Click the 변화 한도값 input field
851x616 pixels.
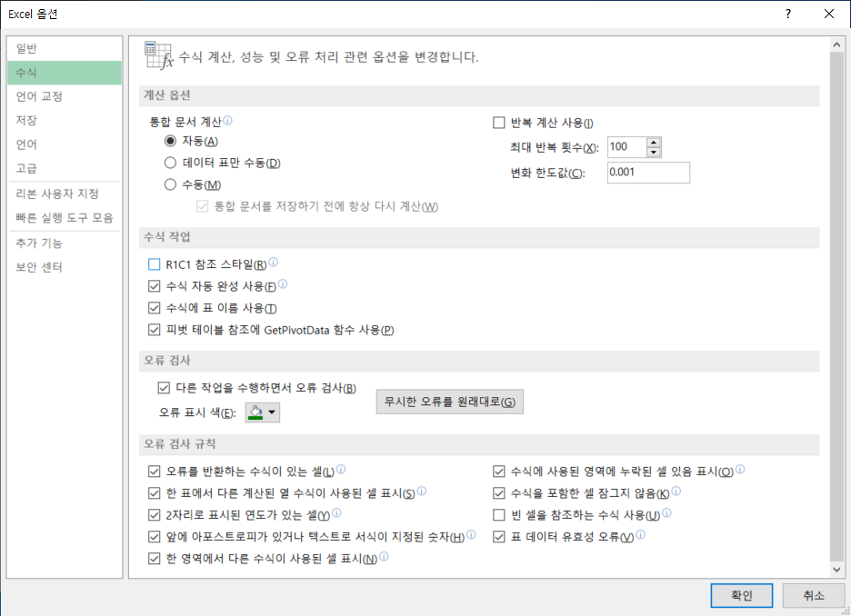pos(648,173)
